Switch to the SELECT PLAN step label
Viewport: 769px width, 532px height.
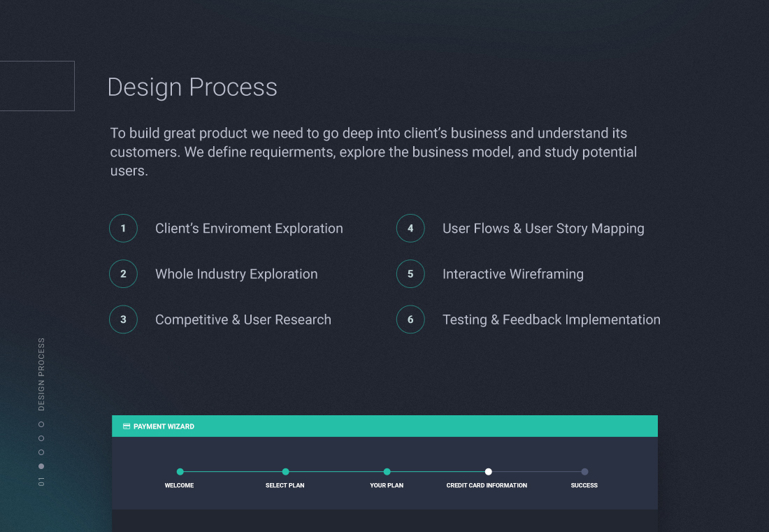(285, 485)
